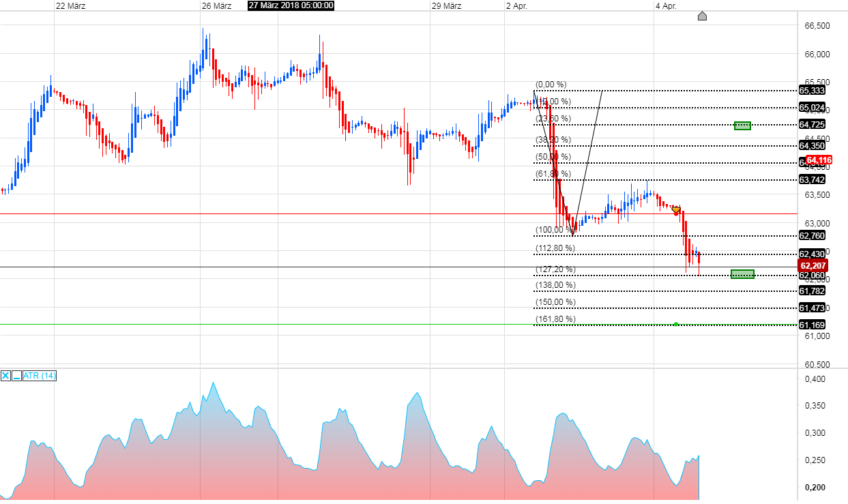Viewport: 848px width, 504px height.
Task: Open the ATR (14) indicator settings label
Action: [x=40, y=376]
